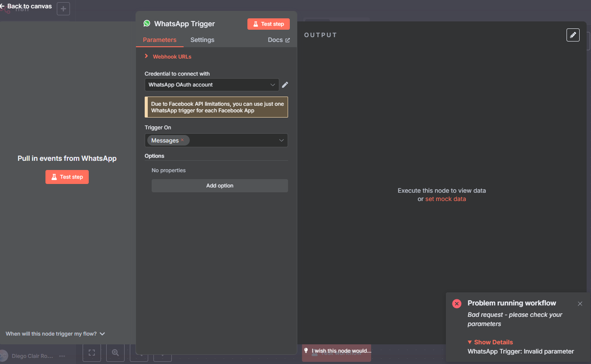Click the 'Execute this node to view data' text

pos(442,191)
